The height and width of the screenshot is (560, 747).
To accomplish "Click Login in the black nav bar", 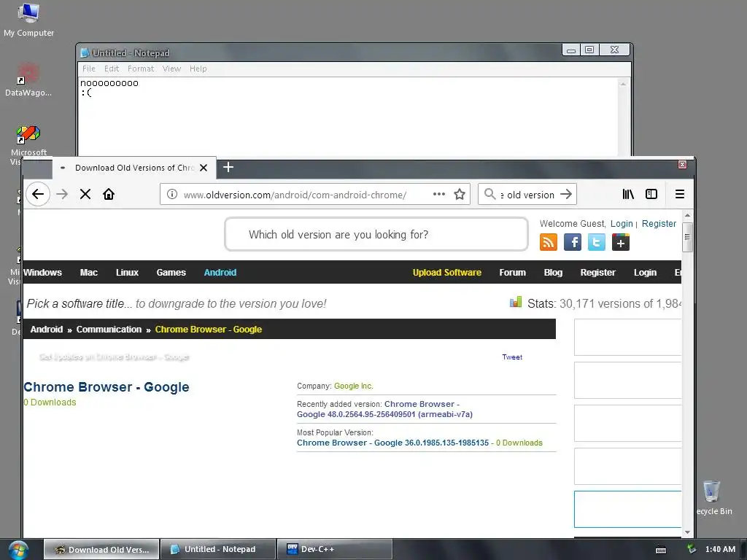I will 645,273.
